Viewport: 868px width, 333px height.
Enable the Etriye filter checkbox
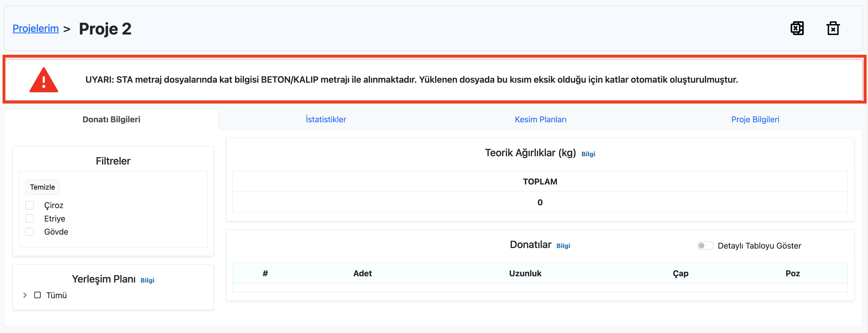coord(30,218)
